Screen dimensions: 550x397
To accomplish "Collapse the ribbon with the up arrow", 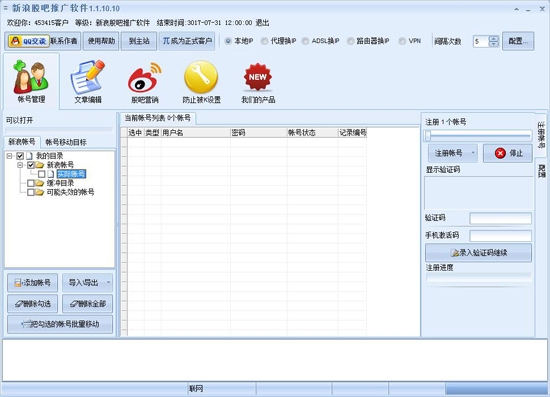I will coord(517,9).
